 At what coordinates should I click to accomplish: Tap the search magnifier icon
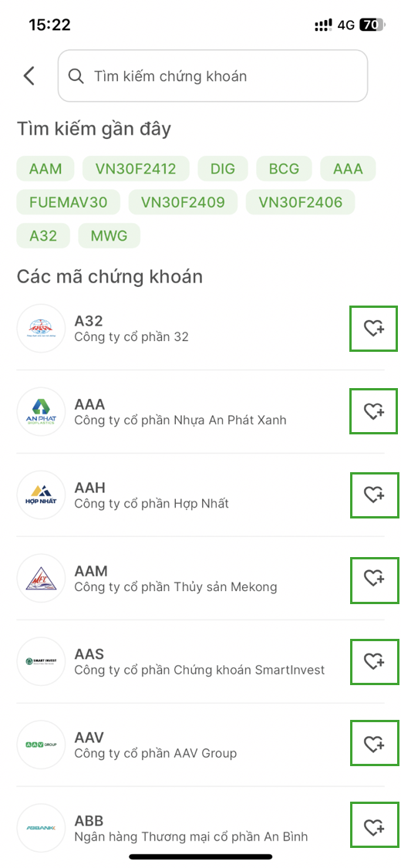pyautogui.click(x=76, y=76)
